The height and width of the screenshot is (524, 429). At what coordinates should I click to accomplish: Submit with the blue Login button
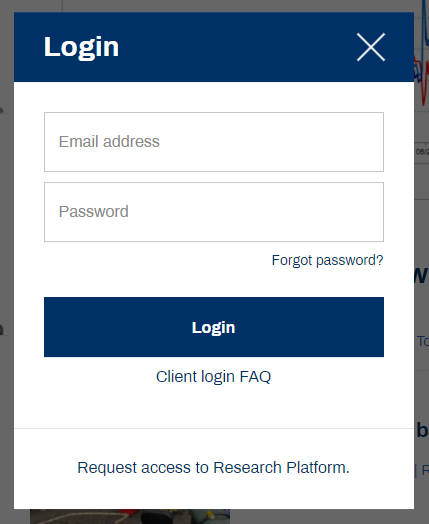tap(214, 327)
